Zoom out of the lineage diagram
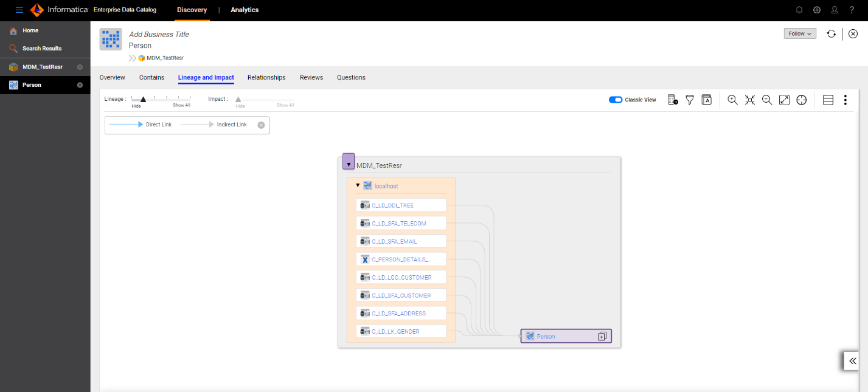 pyautogui.click(x=767, y=100)
